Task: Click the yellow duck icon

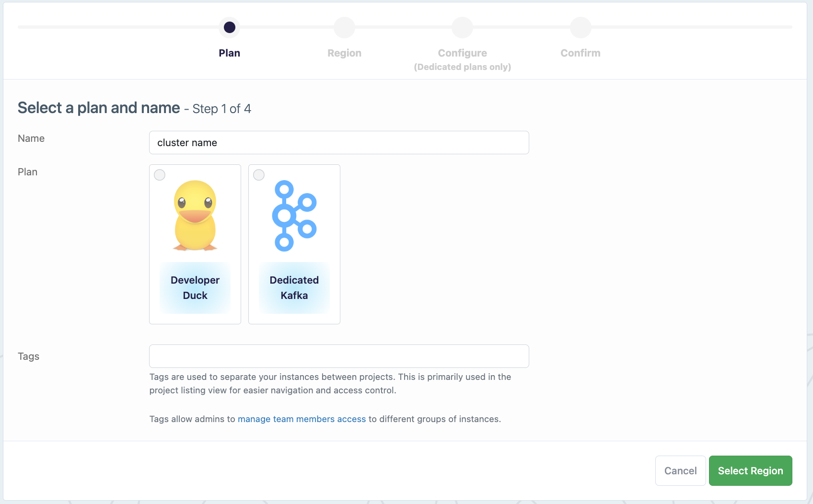Action: [195, 216]
